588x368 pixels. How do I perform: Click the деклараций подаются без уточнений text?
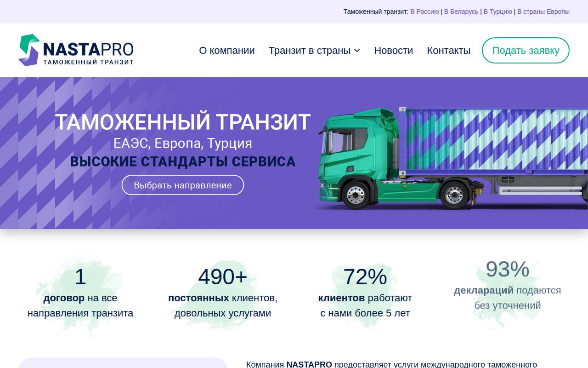tap(508, 298)
